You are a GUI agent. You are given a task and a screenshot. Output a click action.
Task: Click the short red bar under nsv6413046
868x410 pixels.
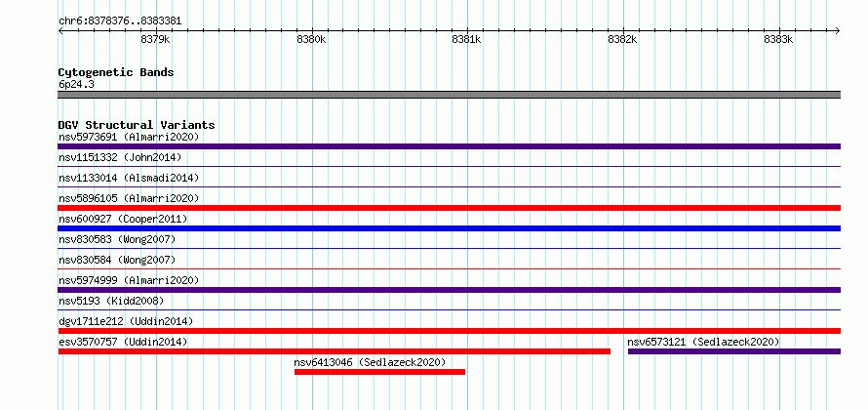[379, 372]
